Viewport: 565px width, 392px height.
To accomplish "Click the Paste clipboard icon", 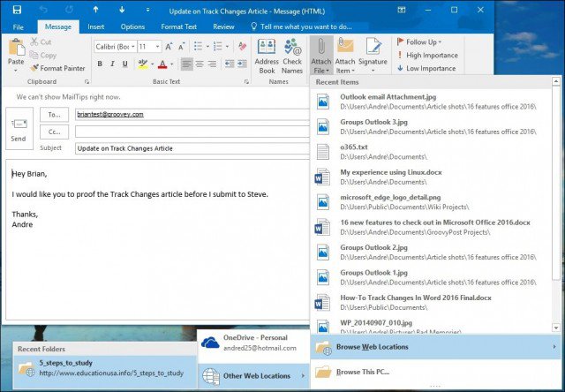I will click(x=16, y=48).
